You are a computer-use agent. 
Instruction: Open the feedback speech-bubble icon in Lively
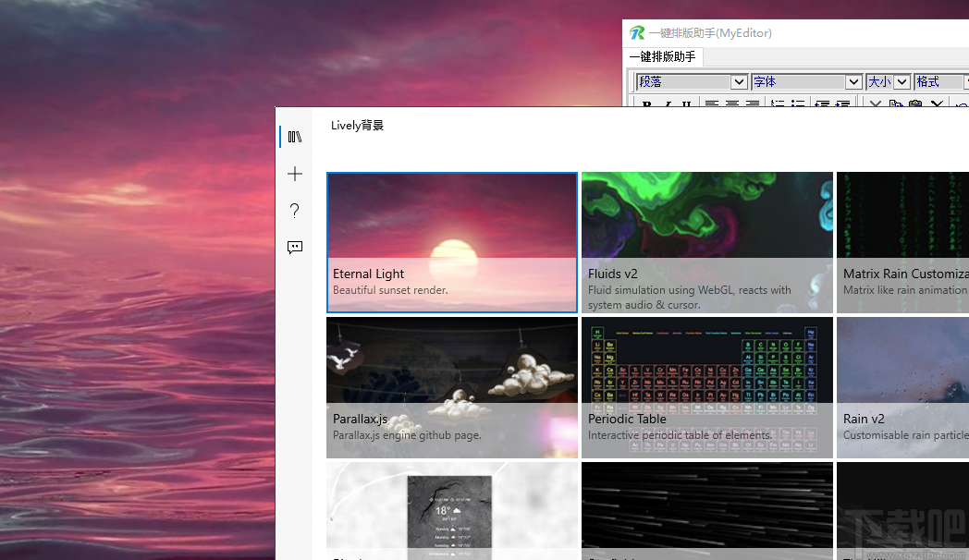coord(295,248)
